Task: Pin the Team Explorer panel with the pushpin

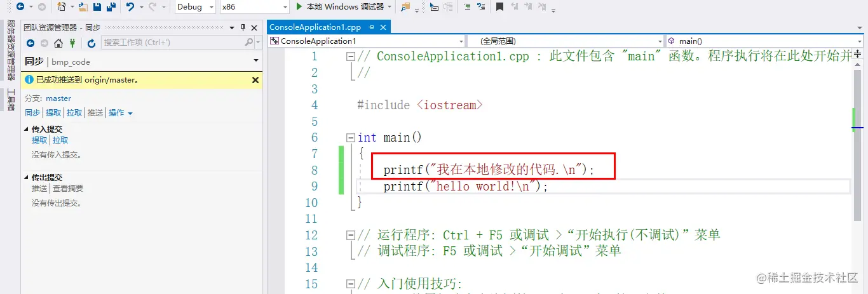Action: click(243, 27)
